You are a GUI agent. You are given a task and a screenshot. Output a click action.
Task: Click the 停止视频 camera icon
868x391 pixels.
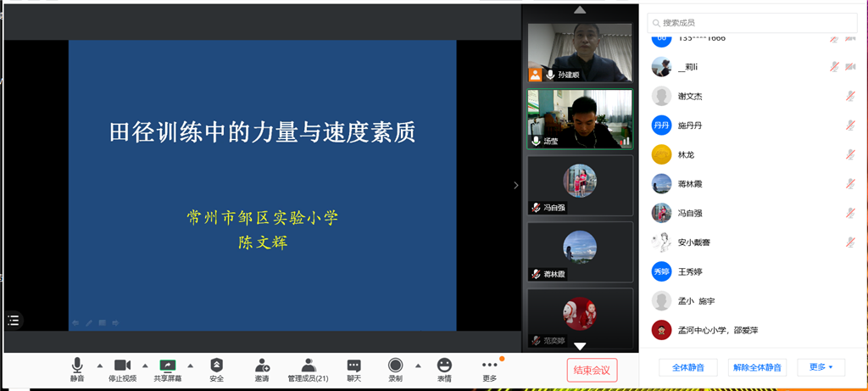pyautogui.click(x=122, y=366)
